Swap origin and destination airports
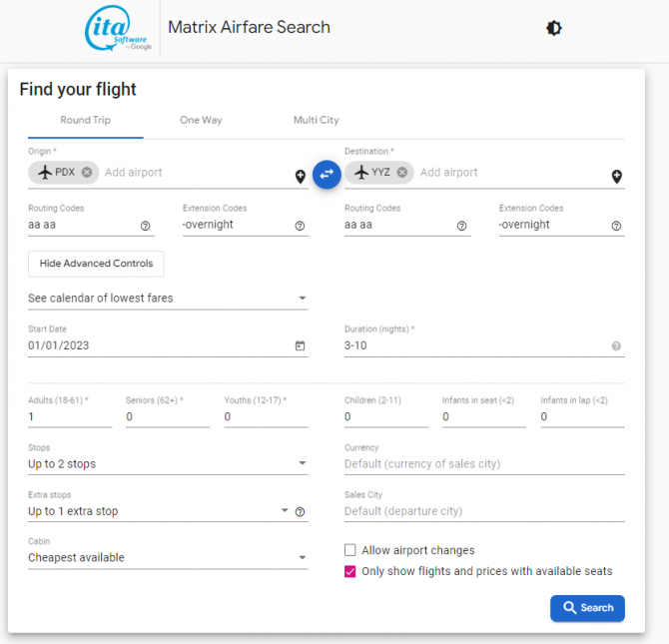 pos(327,174)
